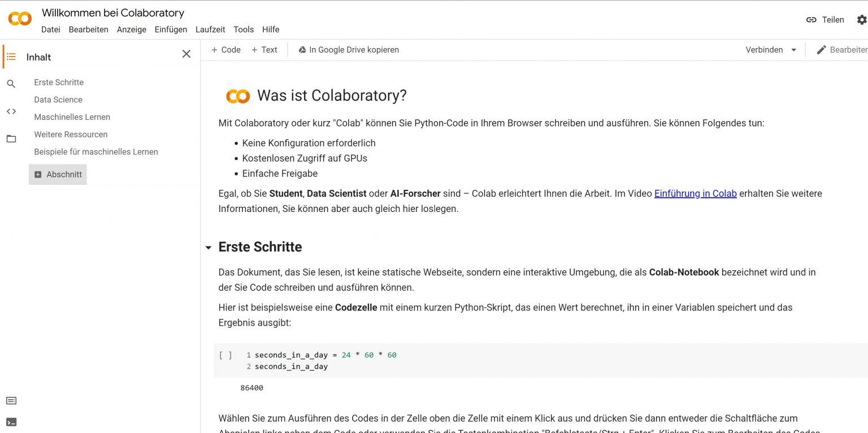Open the Verbinden dropdown arrow
This screenshot has width=868, height=433.
[794, 50]
